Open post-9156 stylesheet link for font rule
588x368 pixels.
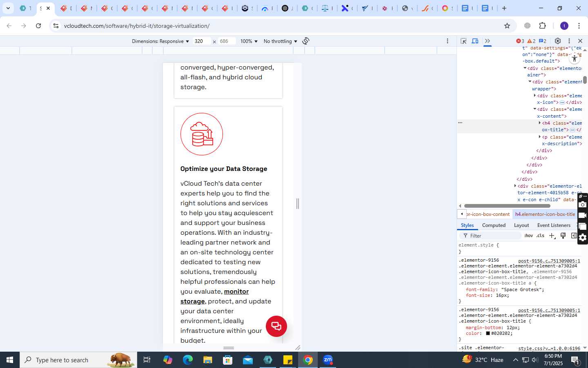tap(549, 261)
